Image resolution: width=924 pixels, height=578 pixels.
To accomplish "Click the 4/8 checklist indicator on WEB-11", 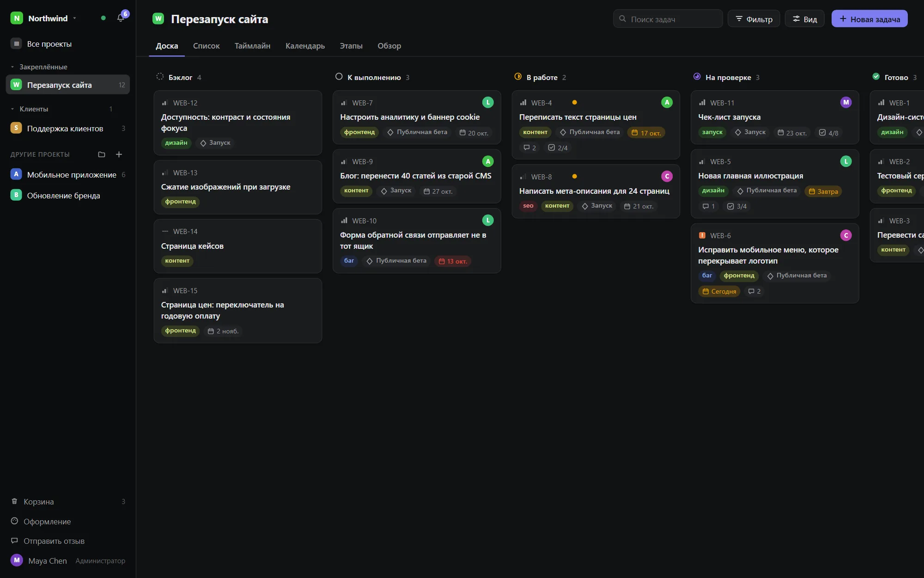I will click(828, 133).
